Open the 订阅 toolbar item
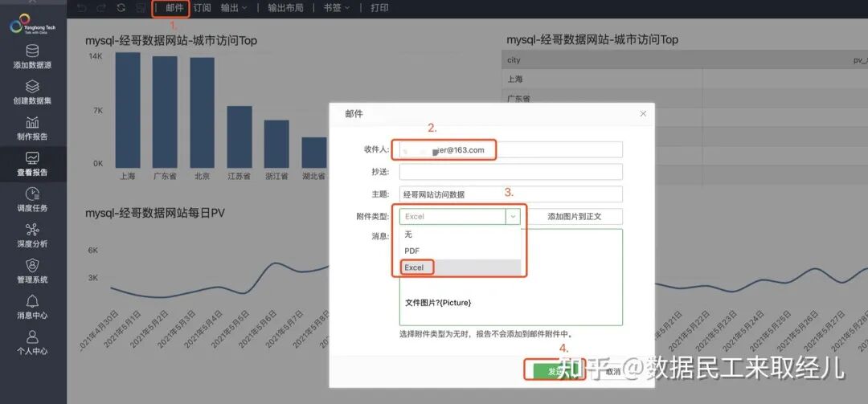The height and width of the screenshot is (404, 868). pos(202,8)
